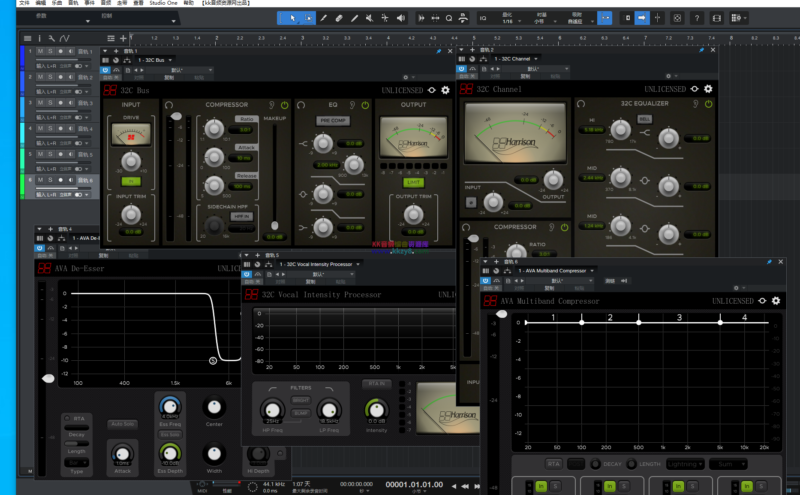Open the 32C Bus preset dropdown
Screen dimensions: 800x495
pyautogui.click(x=181, y=70)
